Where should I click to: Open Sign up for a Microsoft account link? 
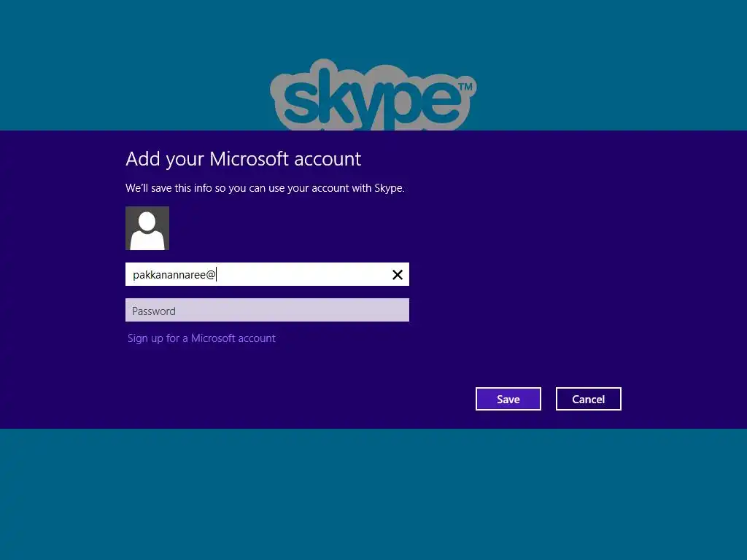(x=201, y=338)
